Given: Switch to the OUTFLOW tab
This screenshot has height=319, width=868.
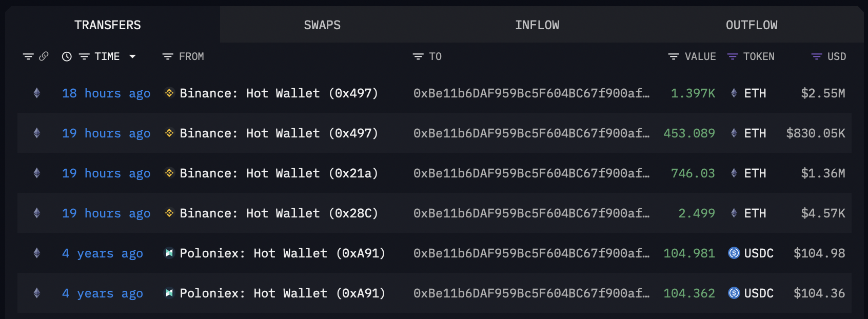Looking at the screenshot, I should click(752, 25).
